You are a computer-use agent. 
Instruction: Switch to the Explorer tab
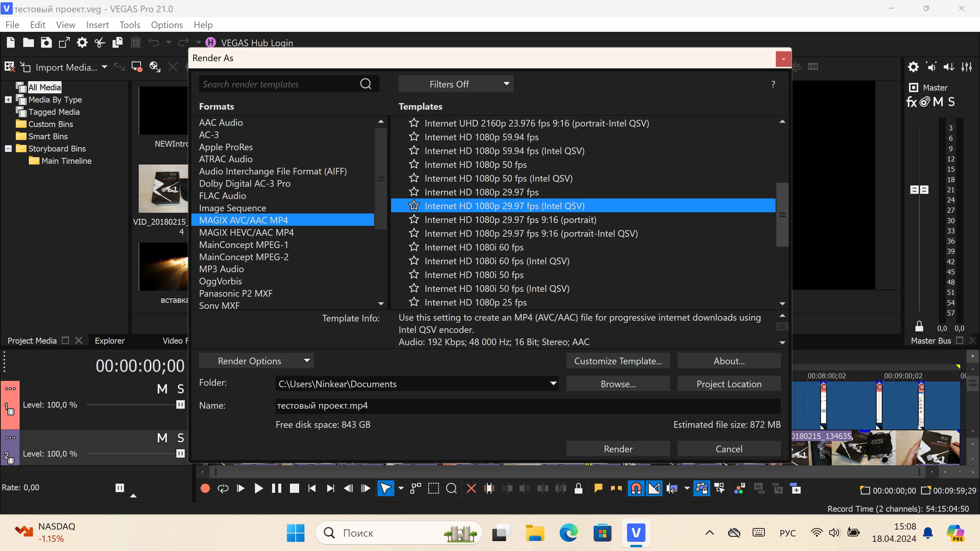coord(109,341)
